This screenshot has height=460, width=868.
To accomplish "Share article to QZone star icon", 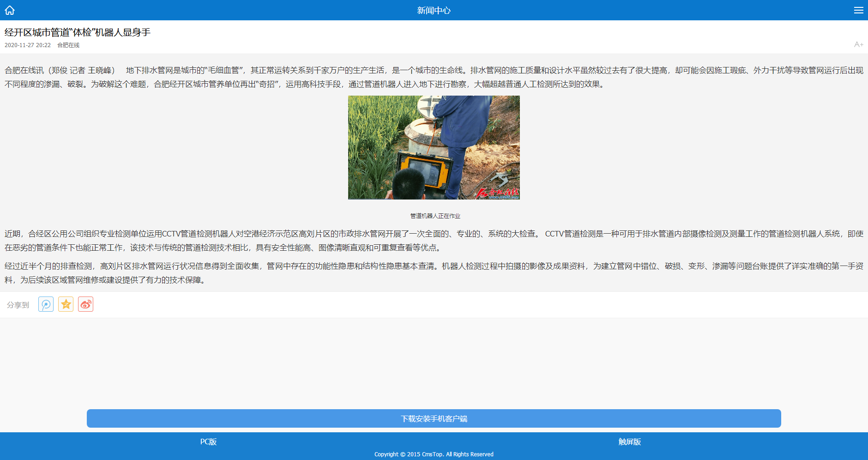I will click(66, 304).
